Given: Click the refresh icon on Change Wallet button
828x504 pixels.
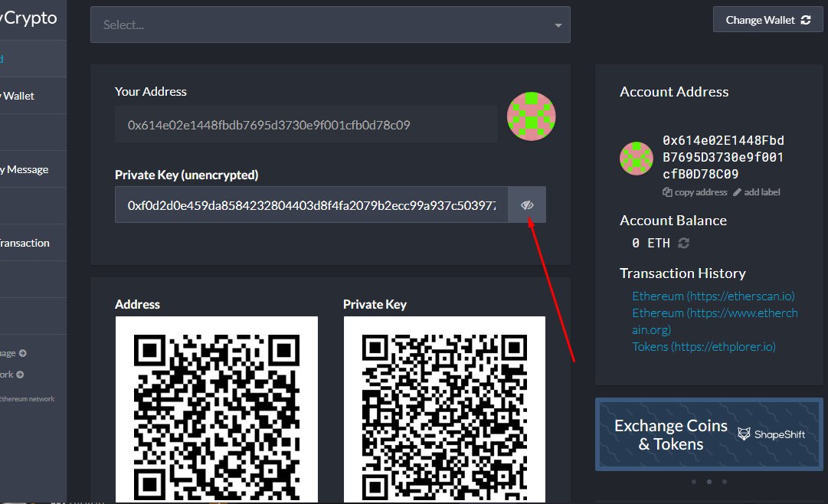Looking at the screenshot, I should click(806, 20).
